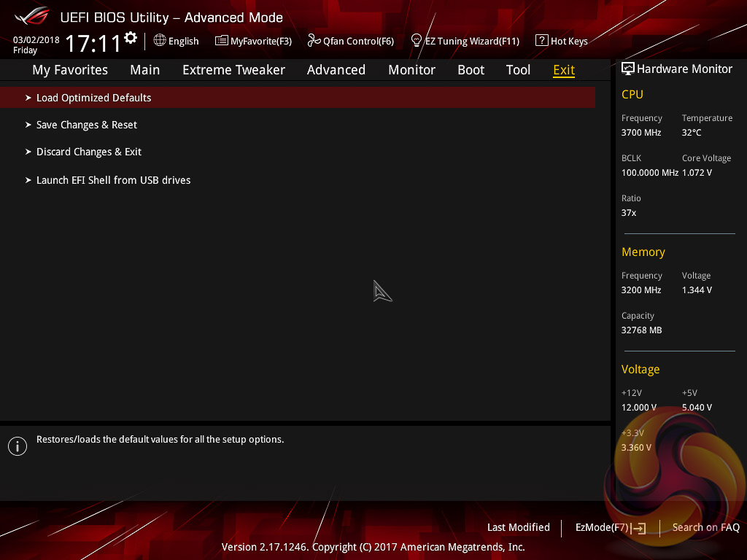Click the 03/02/2018 date text
This screenshot has width=747, height=560.
(36, 40)
